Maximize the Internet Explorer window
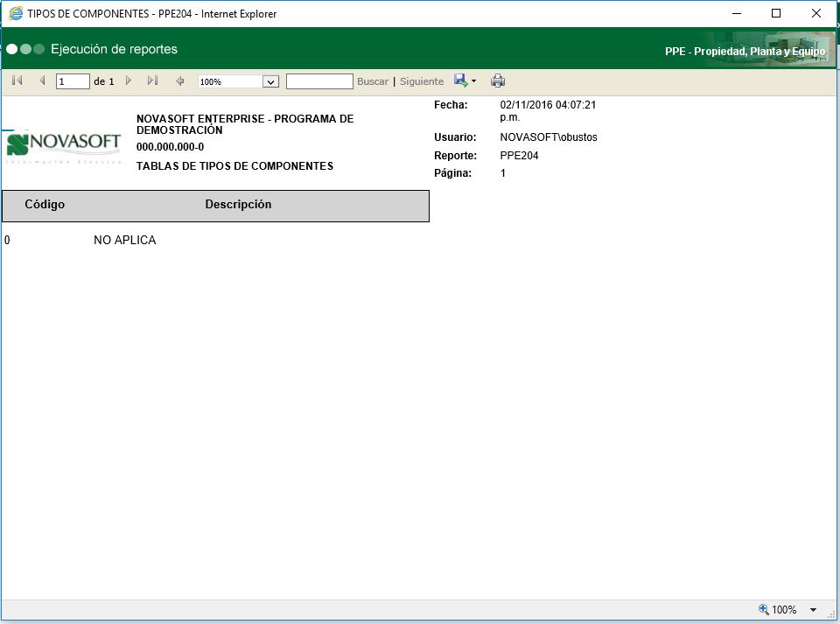The image size is (840, 624). (776, 13)
